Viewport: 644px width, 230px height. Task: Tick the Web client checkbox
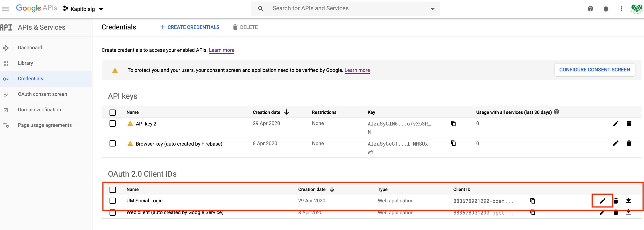(113, 212)
